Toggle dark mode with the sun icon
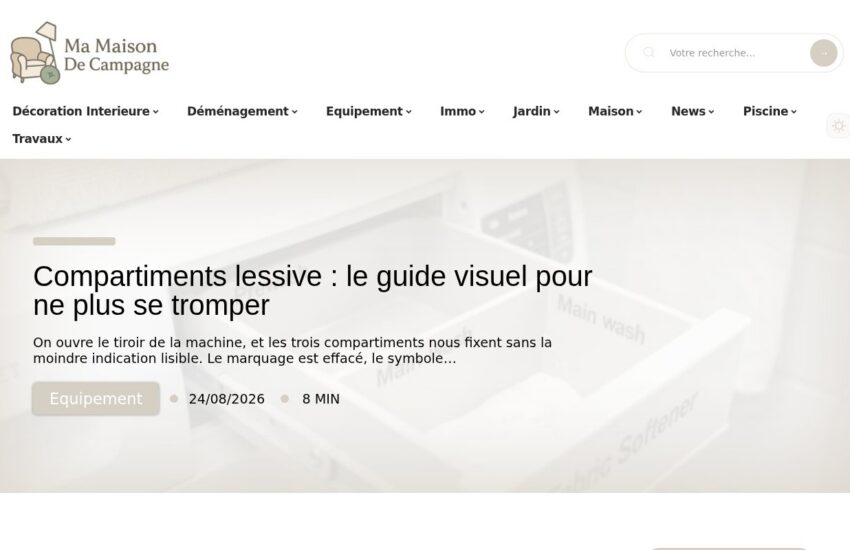 pos(839,126)
